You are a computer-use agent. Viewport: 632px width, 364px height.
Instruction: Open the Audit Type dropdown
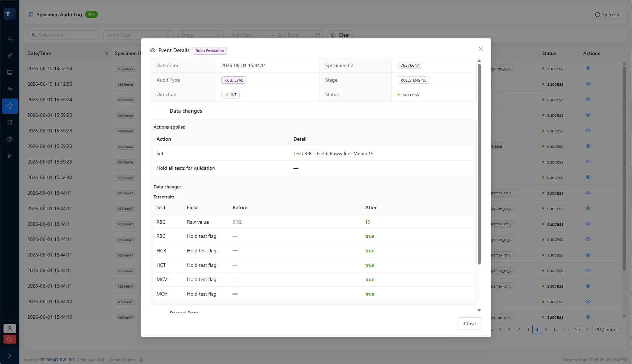(138, 35)
